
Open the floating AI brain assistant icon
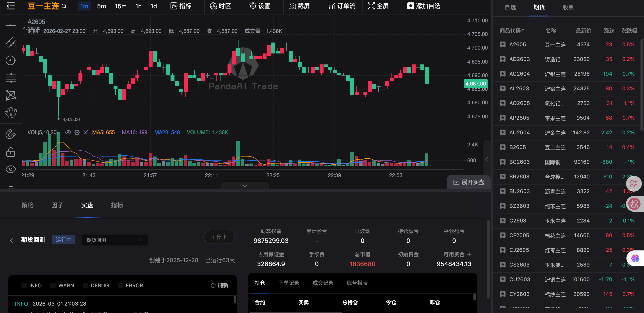point(635,258)
